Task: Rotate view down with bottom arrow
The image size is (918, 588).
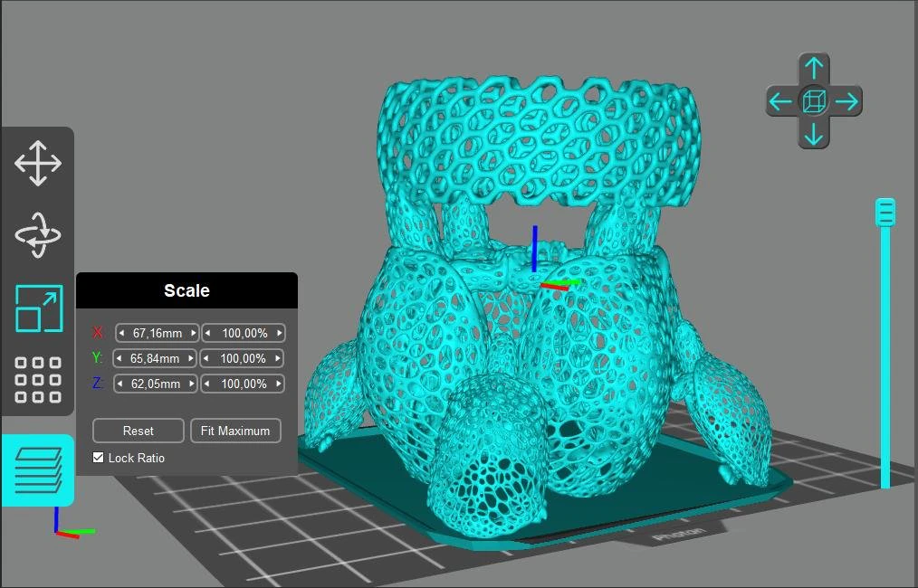Action: [x=814, y=134]
